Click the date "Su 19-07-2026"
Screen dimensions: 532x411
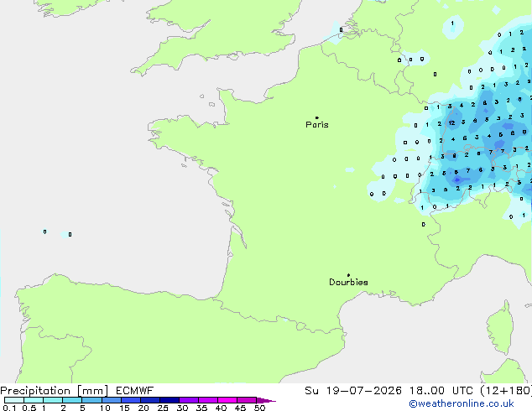coord(353,391)
